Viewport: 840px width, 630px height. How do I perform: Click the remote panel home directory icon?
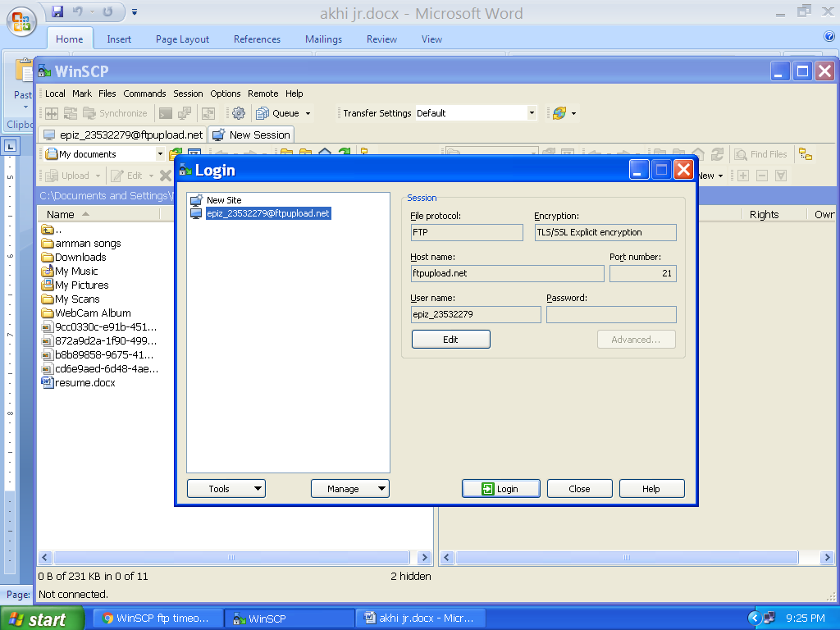coord(698,154)
